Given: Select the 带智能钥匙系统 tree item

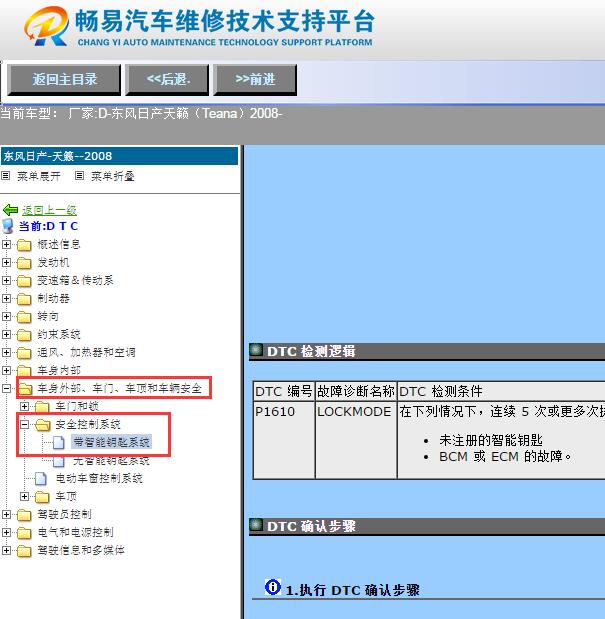Looking at the screenshot, I should click(111, 442).
